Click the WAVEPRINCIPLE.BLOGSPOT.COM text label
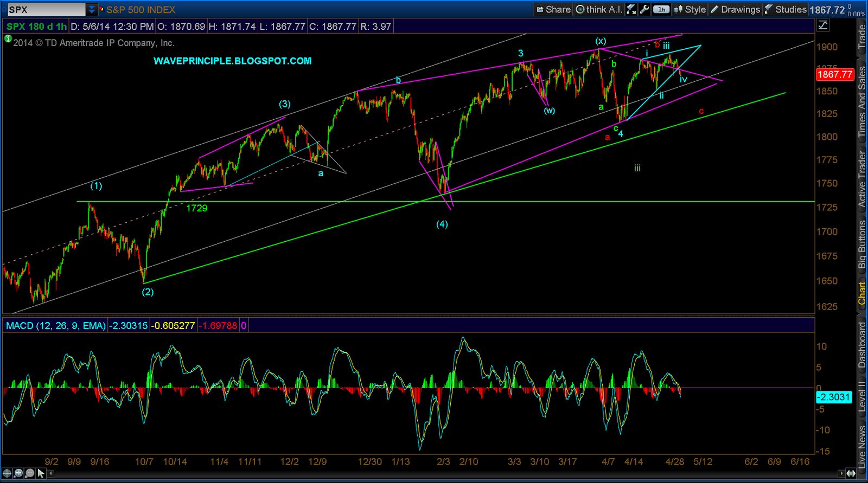Viewport: 868px width, 483px height. [233, 61]
